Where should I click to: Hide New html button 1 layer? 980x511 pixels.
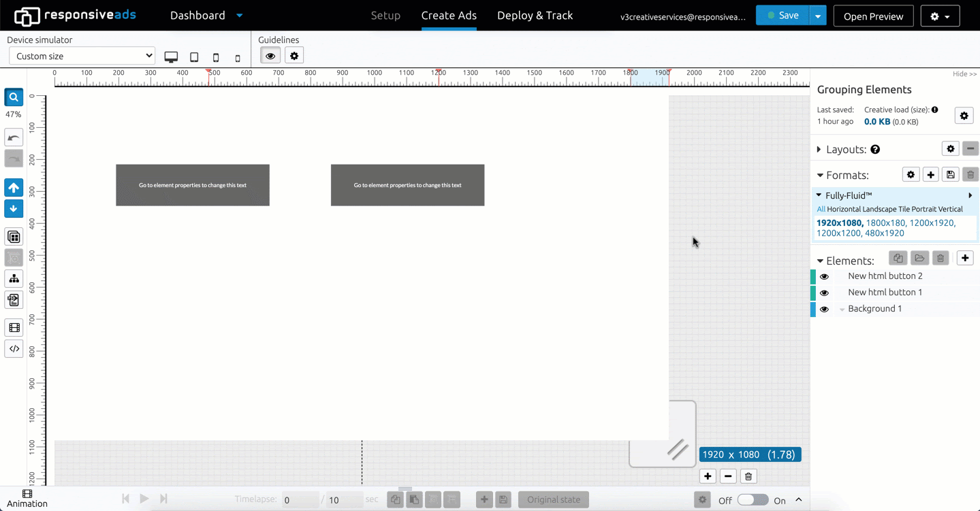tap(824, 293)
